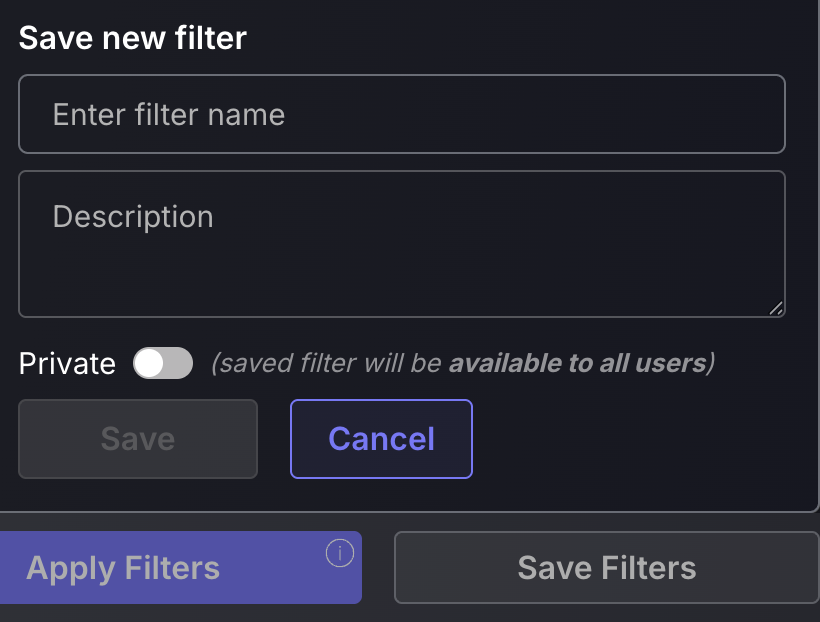Click the disabled Save button
820x622 pixels.
click(138, 439)
